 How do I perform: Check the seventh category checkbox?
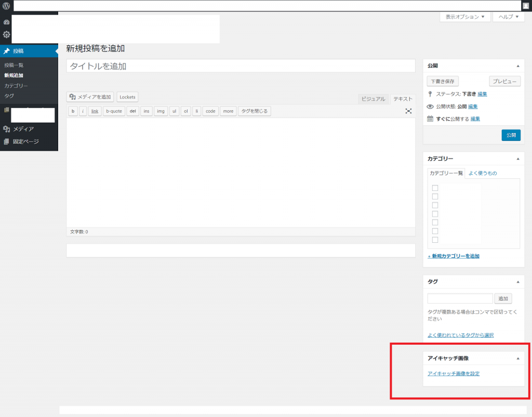435,240
